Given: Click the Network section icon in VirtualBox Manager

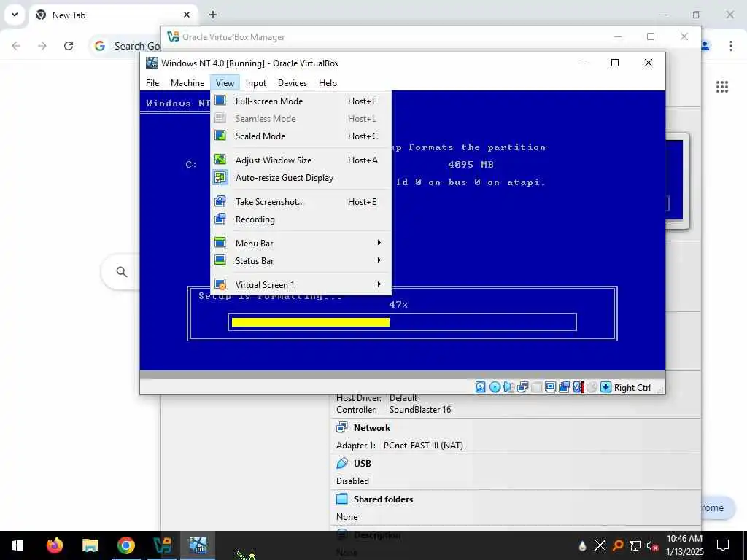Looking at the screenshot, I should (x=342, y=427).
